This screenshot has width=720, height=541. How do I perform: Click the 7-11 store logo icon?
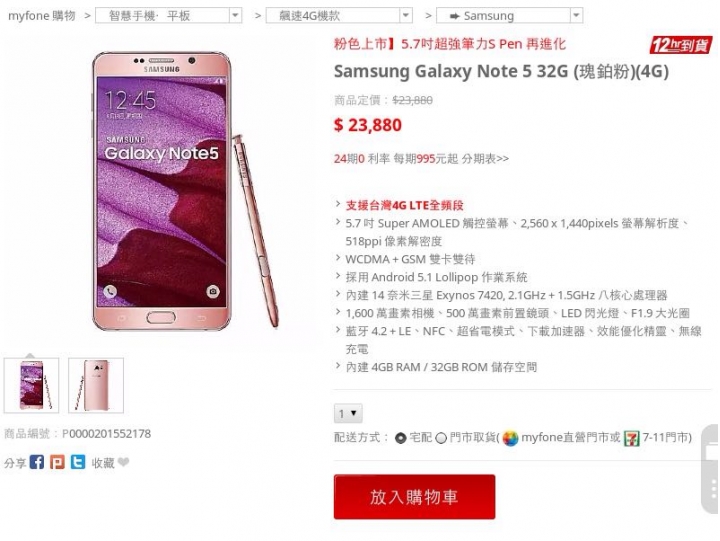631,438
